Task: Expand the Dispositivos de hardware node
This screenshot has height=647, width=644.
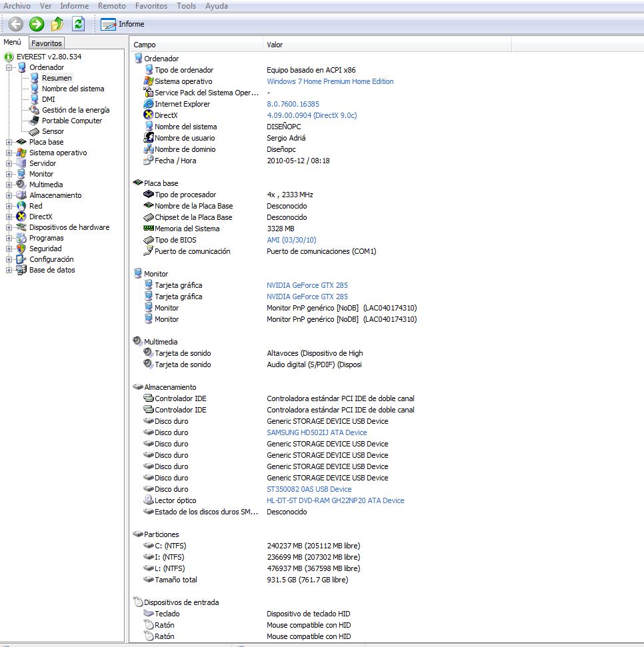Action: pos(9,227)
